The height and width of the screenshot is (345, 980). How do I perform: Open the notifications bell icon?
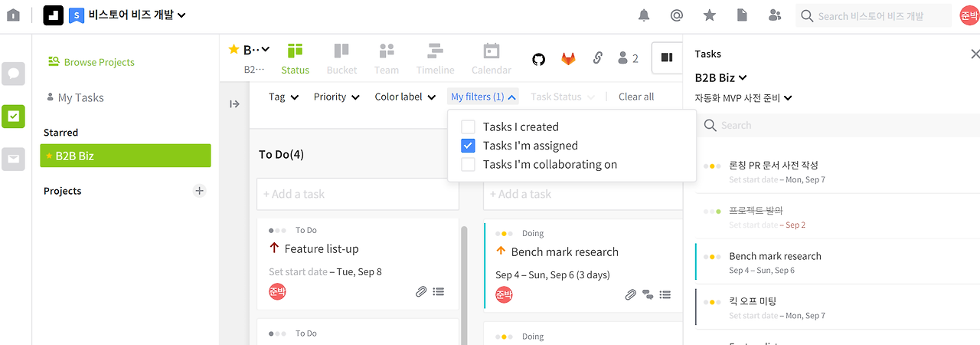point(644,15)
